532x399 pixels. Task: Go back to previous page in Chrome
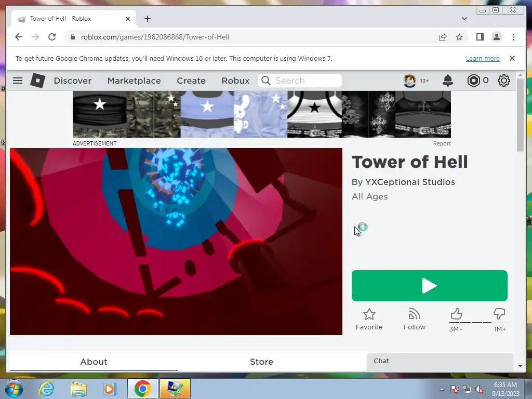pos(19,37)
